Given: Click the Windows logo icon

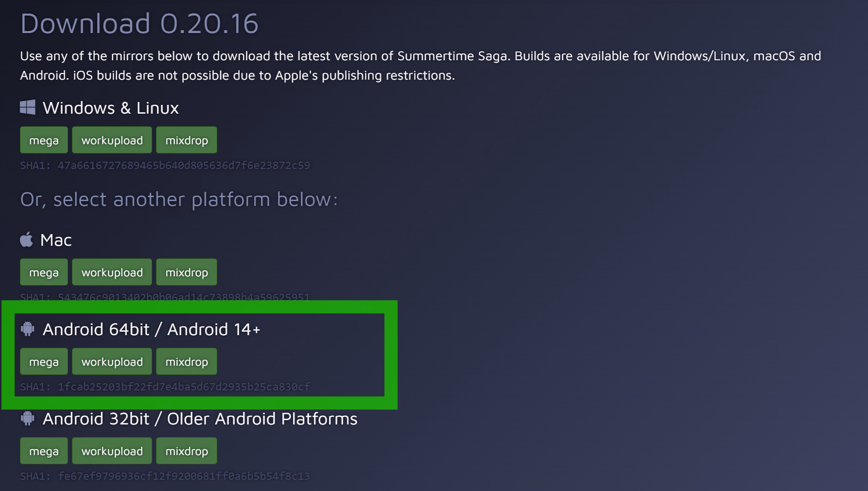Looking at the screenshot, I should coord(28,107).
